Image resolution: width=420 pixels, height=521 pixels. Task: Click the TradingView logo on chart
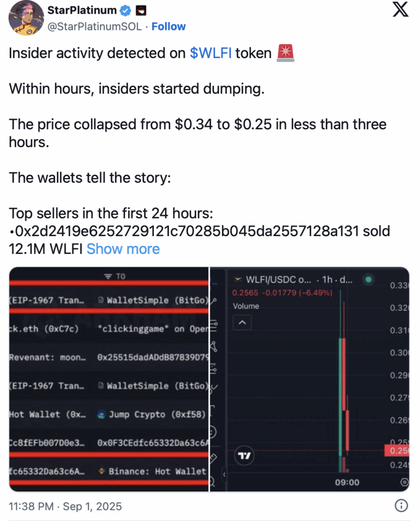tap(244, 455)
